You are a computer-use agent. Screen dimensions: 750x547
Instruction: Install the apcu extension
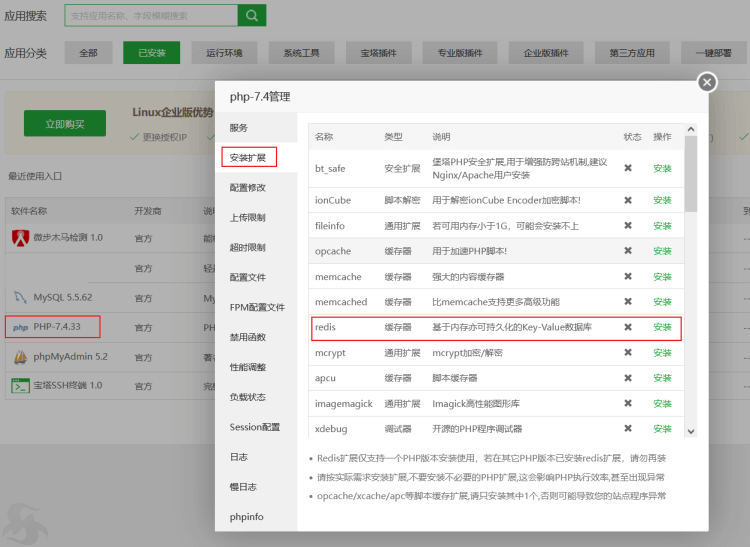(x=662, y=378)
